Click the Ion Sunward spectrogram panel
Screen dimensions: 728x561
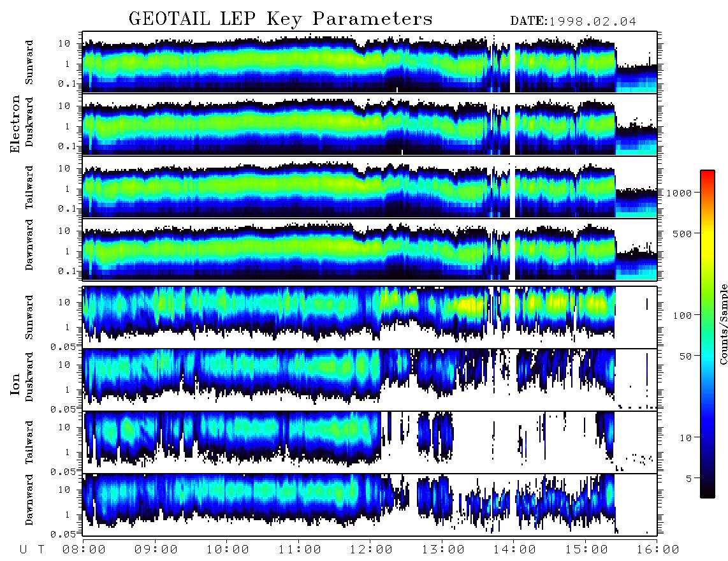click(370, 317)
